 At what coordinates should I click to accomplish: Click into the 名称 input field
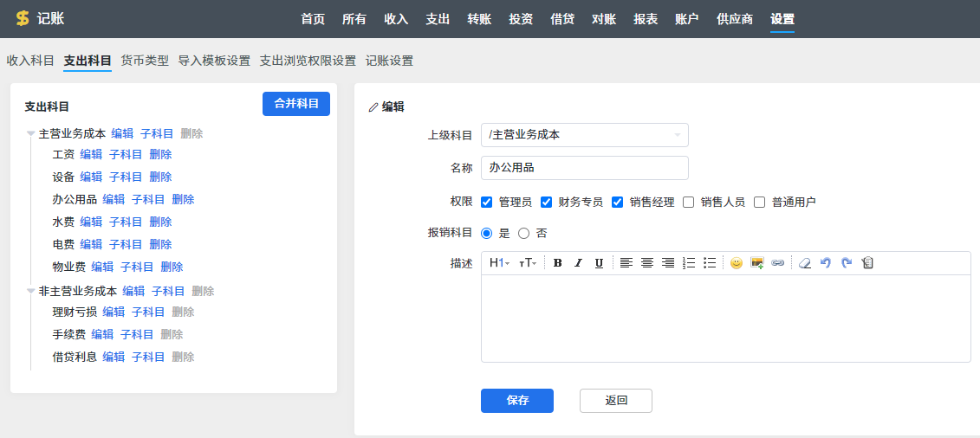pos(584,168)
